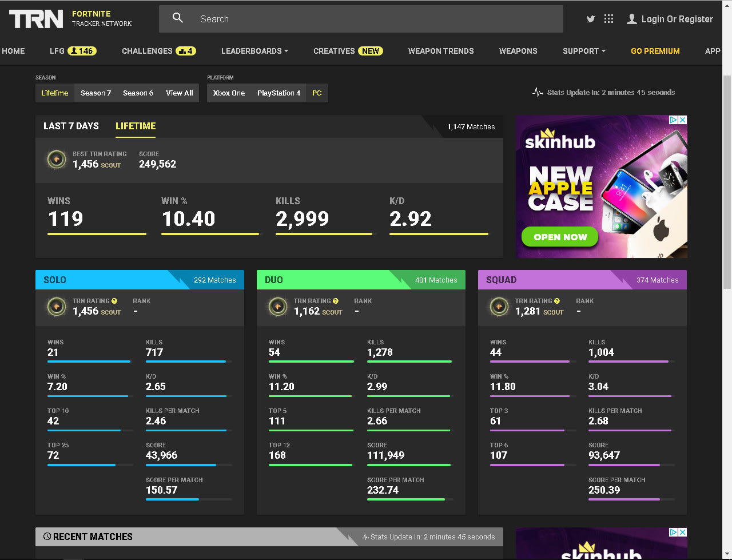The image size is (732, 560).
Task: Click the Solo TRN rating badge icon
Action: click(56, 307)
